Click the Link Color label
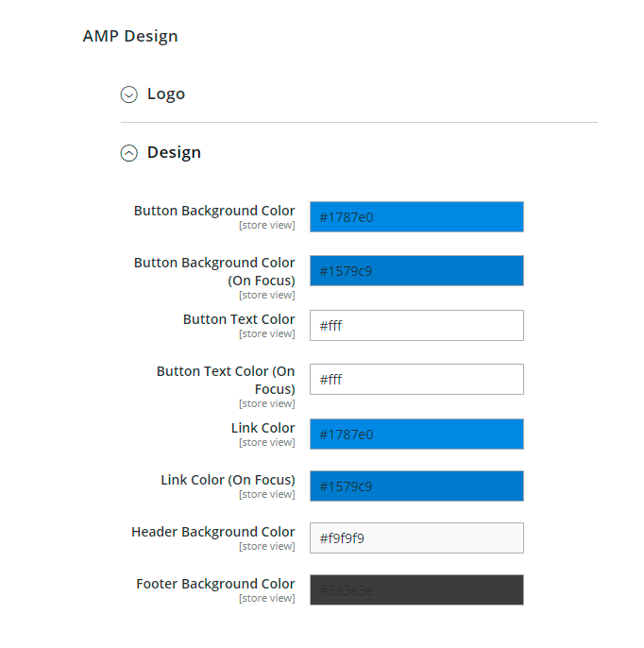 [263, 428]
